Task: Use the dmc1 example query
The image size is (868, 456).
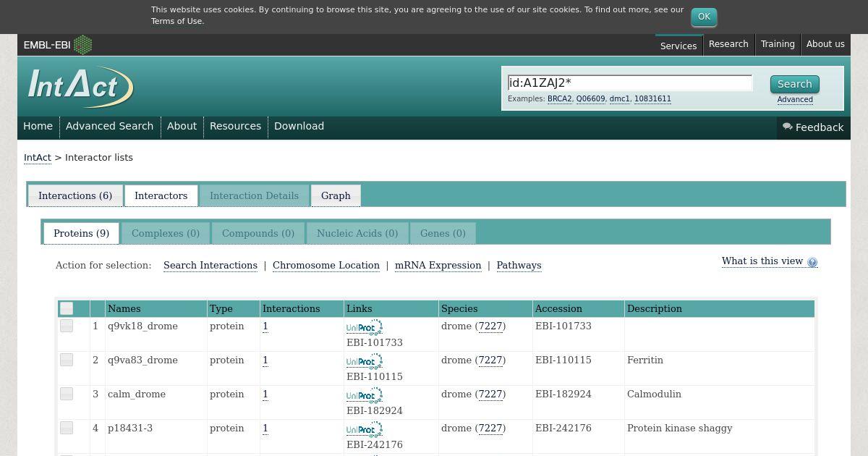Action: click(619, 99)
